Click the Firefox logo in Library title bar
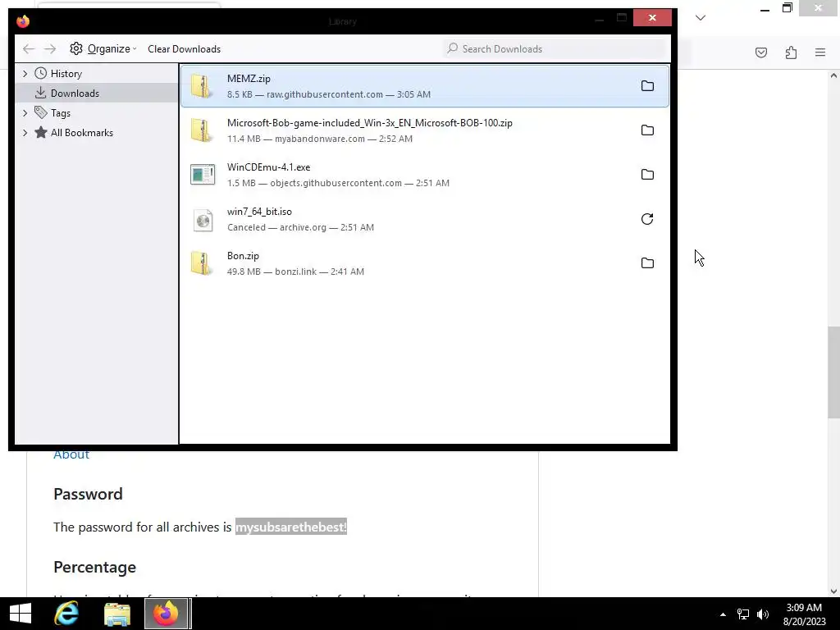840x630 pixels. point(23,21)
